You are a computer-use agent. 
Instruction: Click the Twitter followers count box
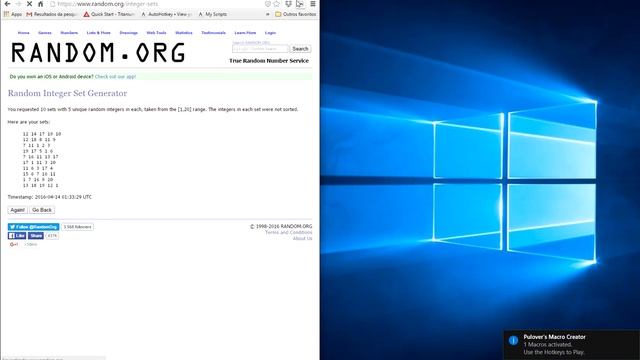pos(78,227)
